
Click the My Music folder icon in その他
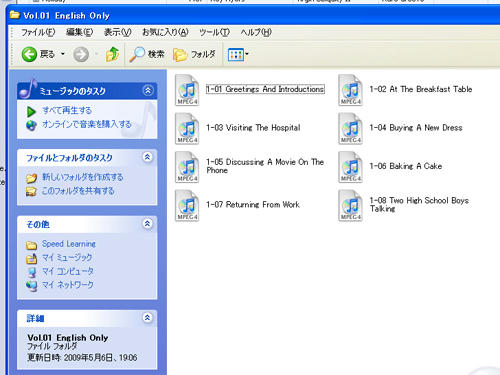pyautogui.click(x=31, y=259)
